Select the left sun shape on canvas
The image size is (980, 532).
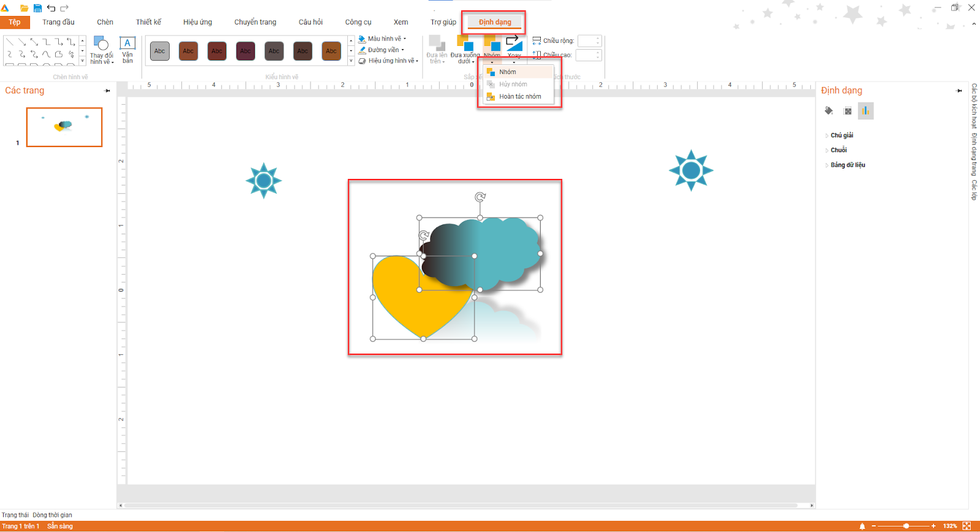[263, 181]
